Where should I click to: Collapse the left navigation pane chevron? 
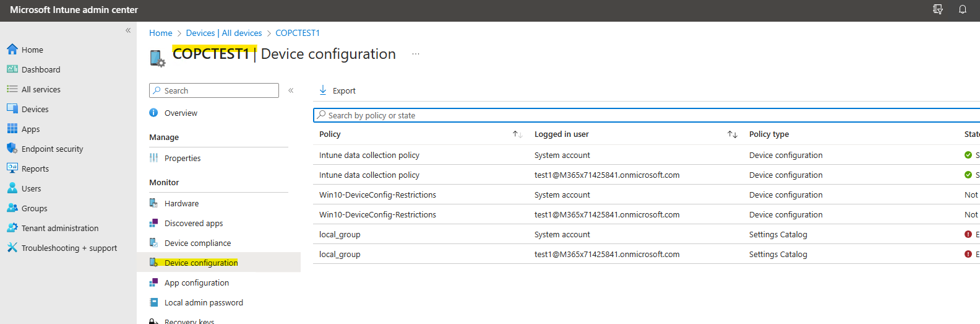[128, 30]
